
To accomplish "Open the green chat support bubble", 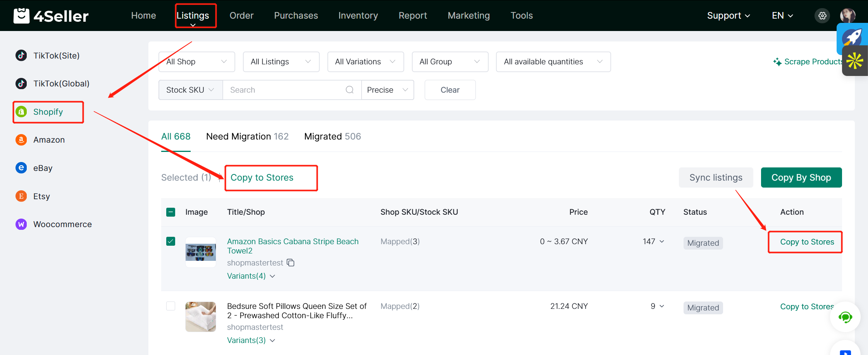I will point(845,317).
